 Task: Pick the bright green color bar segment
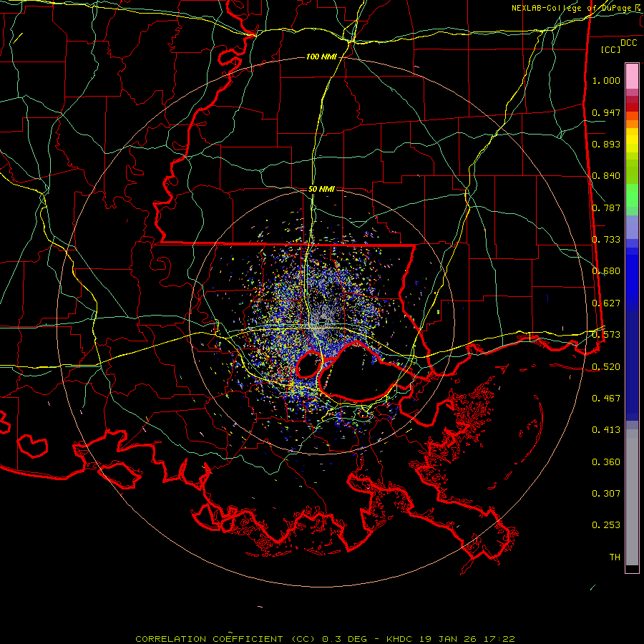[632, 195]
